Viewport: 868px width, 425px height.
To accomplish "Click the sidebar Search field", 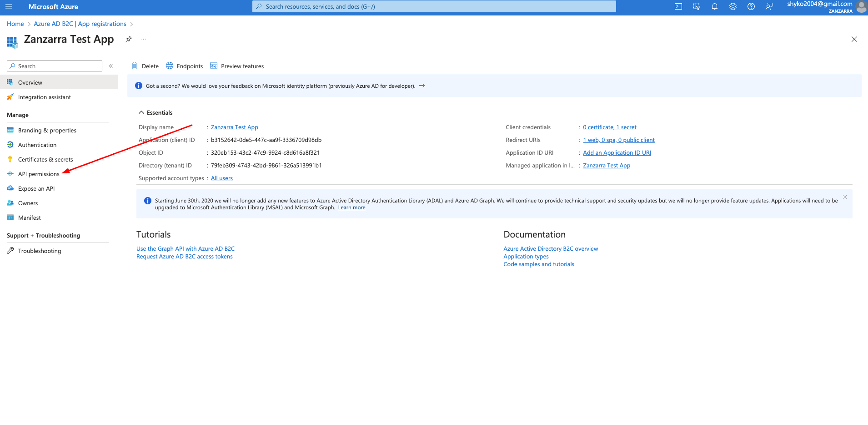I will 55,66.
